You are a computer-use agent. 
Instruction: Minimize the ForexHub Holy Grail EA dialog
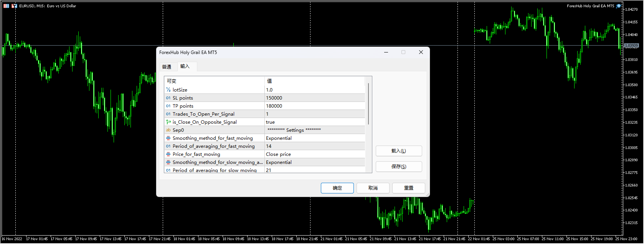click(x=386, y=52)
